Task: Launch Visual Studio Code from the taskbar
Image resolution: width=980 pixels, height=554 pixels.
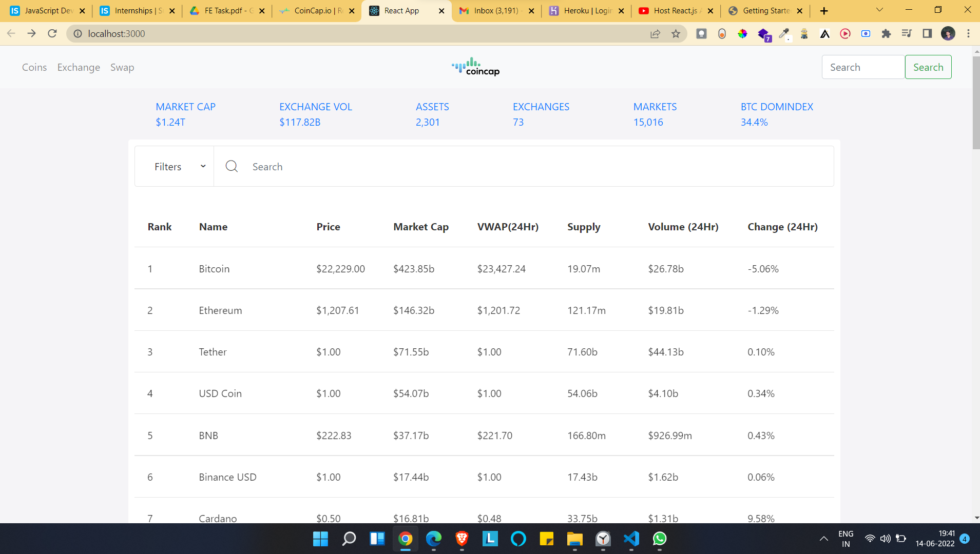Action: (631, 539)
